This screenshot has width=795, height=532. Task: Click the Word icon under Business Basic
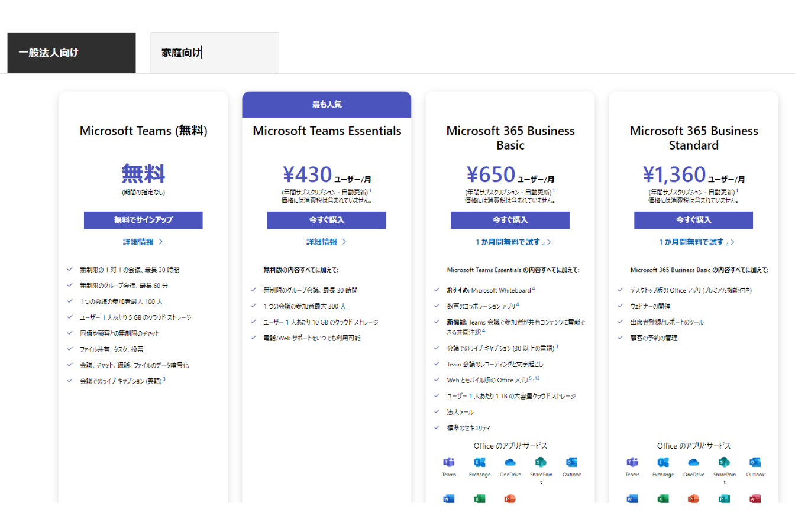449,499
